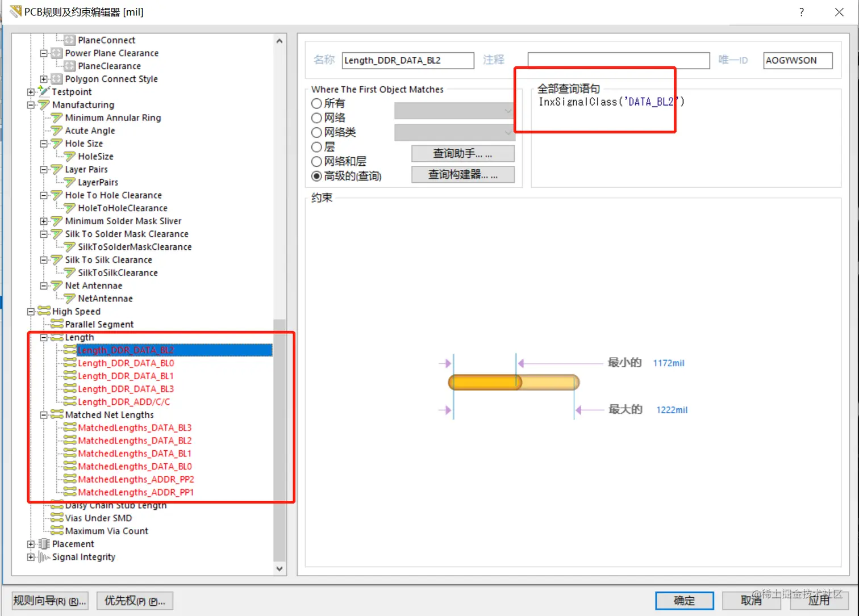Screen dimensions: 859x616
Task: Click the 名称 rule name field
Action: (x=408, y=60)
